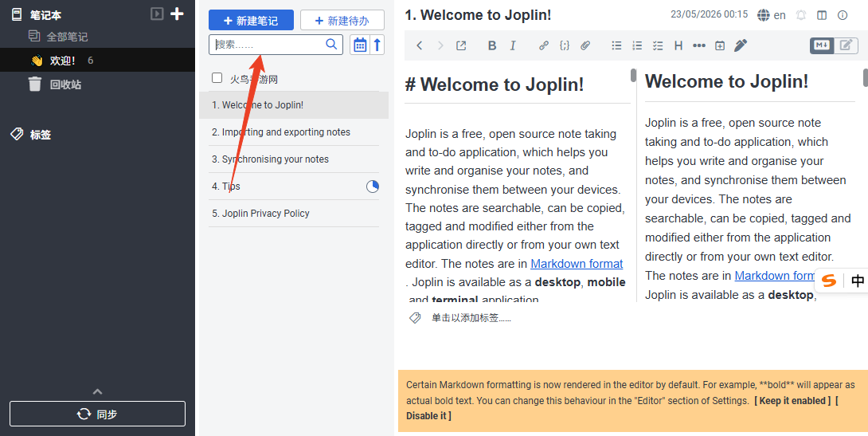The image size is (868, 436).
Task: Expand sync panel with up chevron
Action: click(97, 391)
